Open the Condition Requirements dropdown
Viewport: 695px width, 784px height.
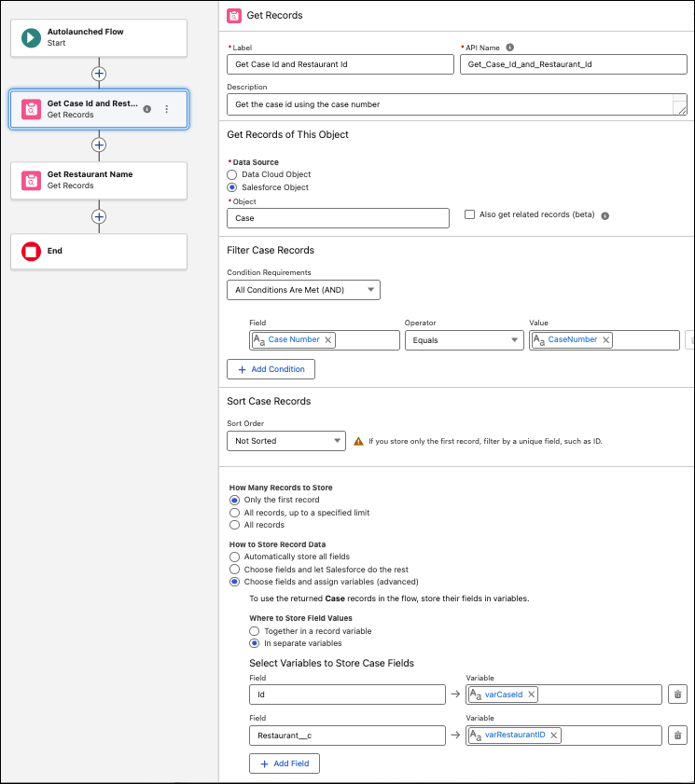[x=302, y=289]
